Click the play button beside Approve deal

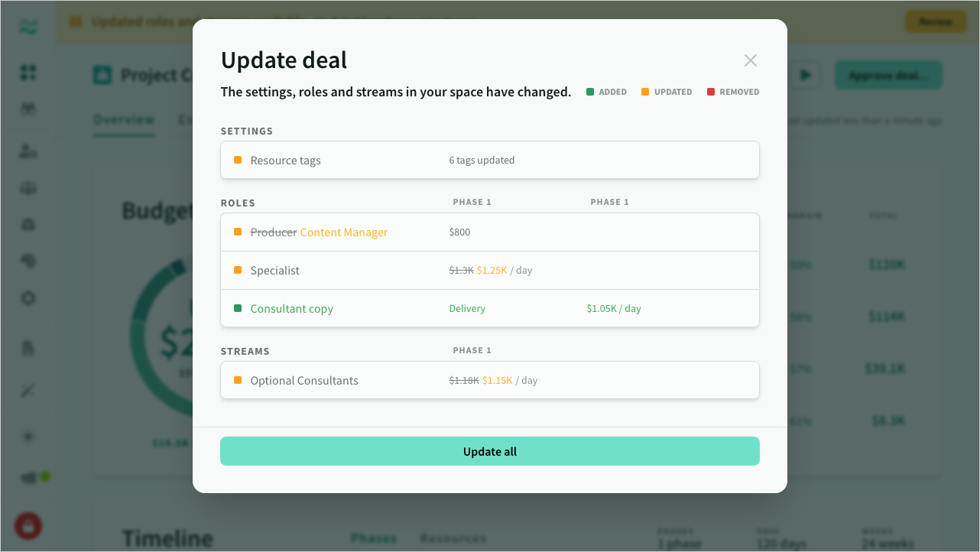tap(805, 75)
